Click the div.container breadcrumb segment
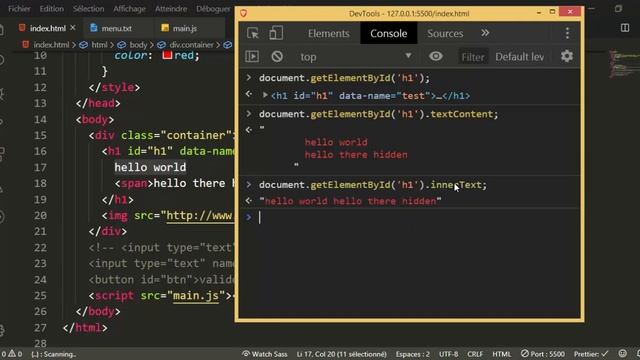Image resolution: width=640 pixels, height=360 pixels. pyautogui.click(x=191, y=44)
